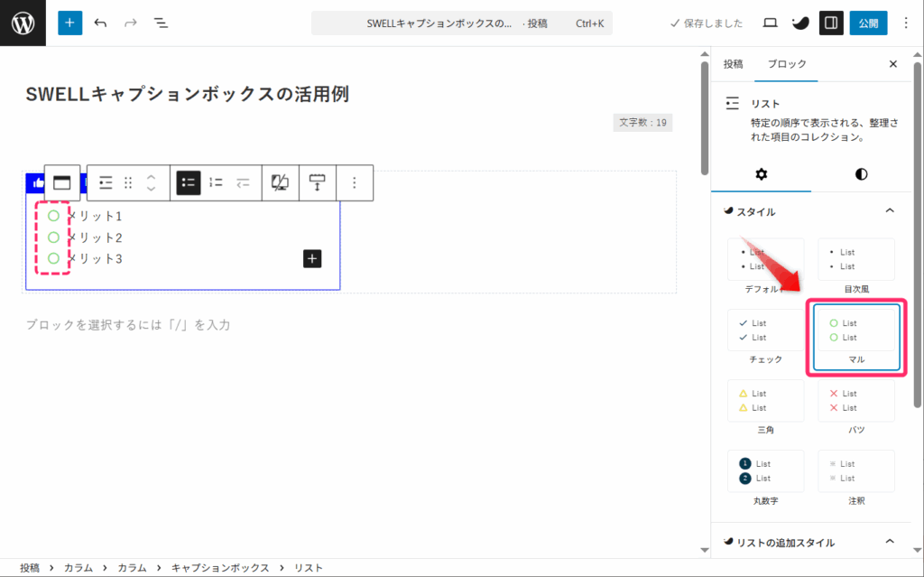Switch to the 投稿 tab
This screenshot has width=924, height=577.
pos(733,64)
